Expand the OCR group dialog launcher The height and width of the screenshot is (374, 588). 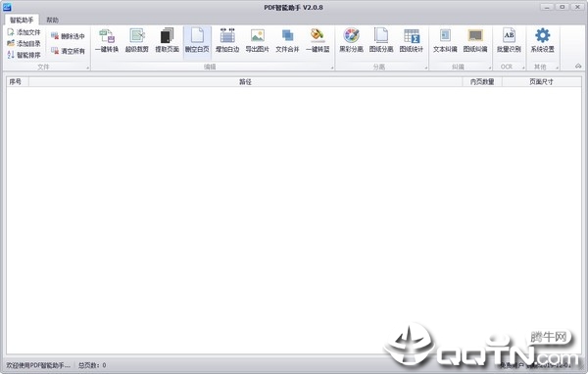click(523, 68)
